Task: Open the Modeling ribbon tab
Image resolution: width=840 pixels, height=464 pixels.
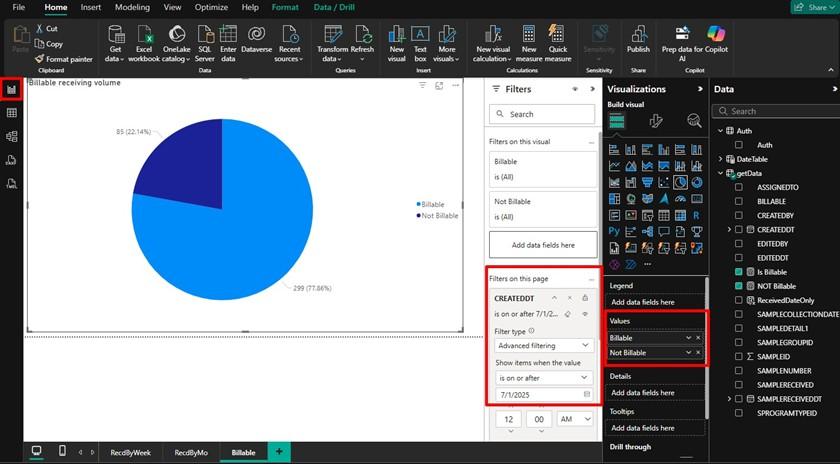Action: tap(132, 7)
